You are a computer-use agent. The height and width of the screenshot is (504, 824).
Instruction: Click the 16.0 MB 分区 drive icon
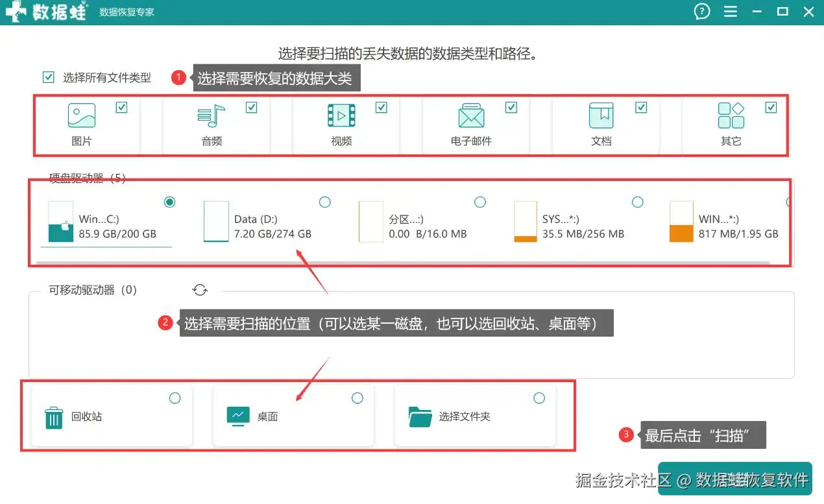[x=371, y=221]
